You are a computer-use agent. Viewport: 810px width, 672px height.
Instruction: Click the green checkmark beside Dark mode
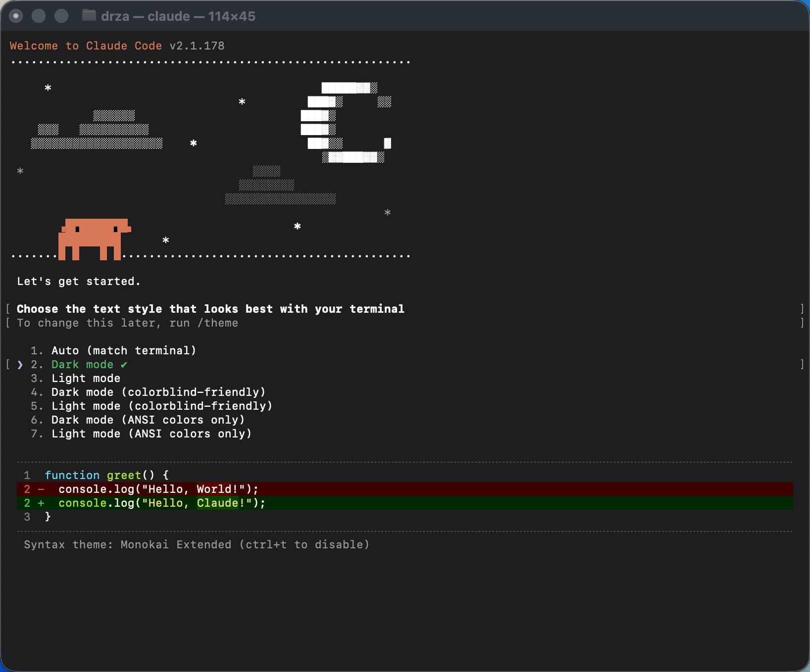pos(124,365)
